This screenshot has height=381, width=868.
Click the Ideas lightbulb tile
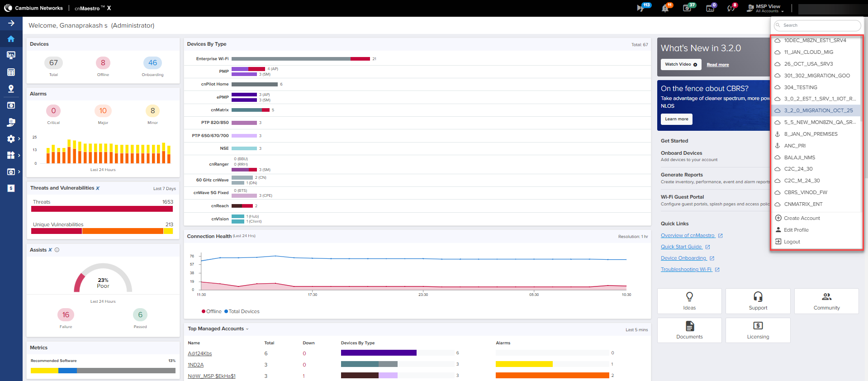[689, 301]
